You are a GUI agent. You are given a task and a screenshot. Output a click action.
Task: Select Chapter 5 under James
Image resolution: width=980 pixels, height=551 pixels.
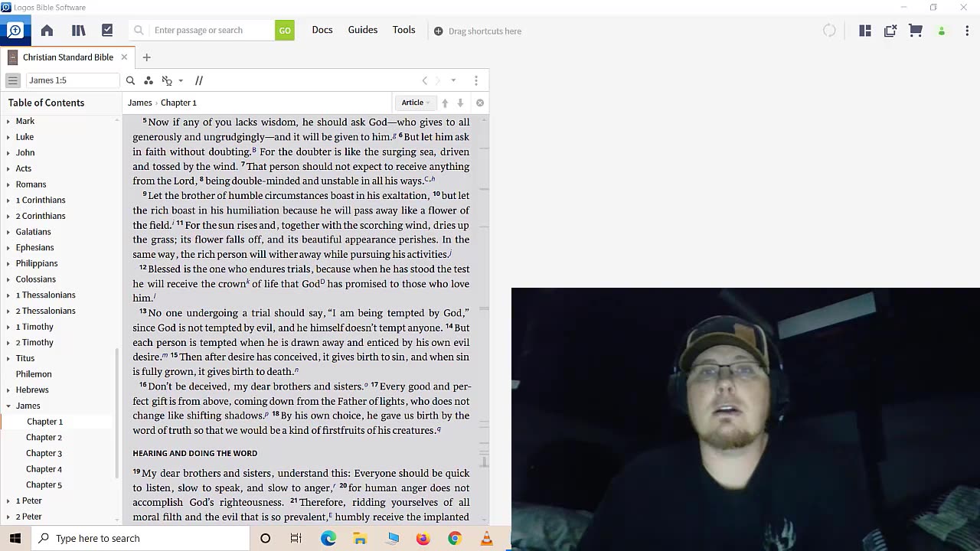click(44, 485)
